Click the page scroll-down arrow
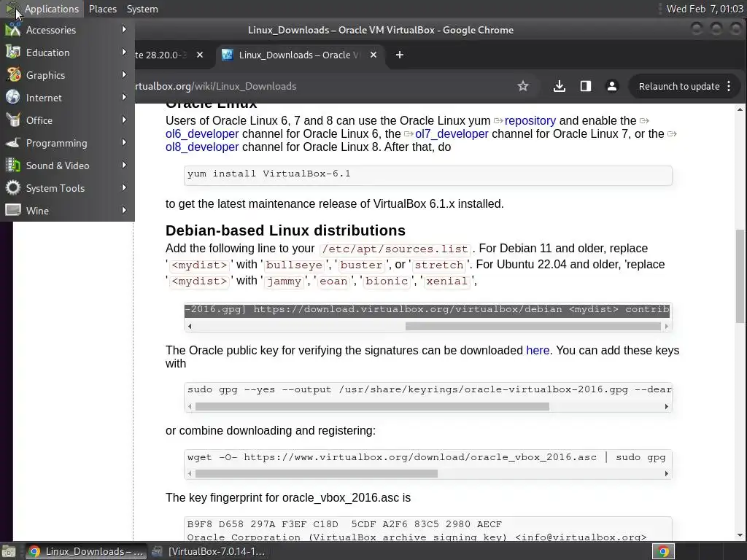This screenshot has width=747, height=560. (x=740, y=535)
